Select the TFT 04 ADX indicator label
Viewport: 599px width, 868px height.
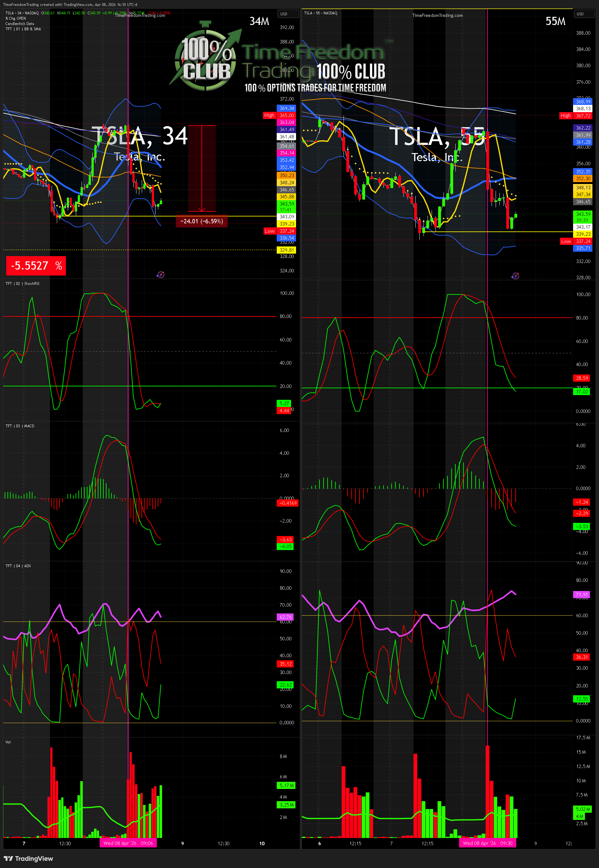(x=18, y=566)
